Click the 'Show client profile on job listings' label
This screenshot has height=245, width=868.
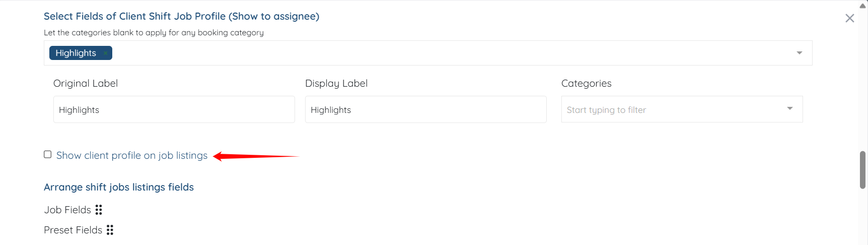(x=132, y=156)
